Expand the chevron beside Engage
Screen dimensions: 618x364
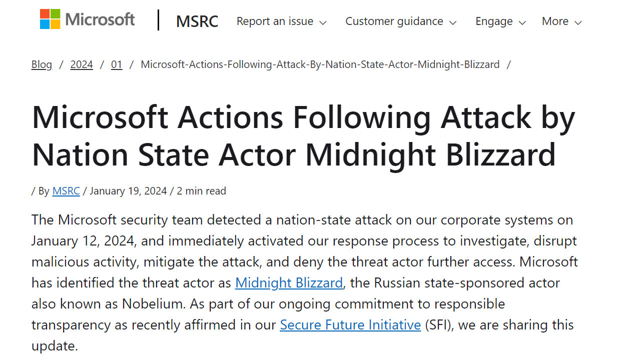coord(522,22)
